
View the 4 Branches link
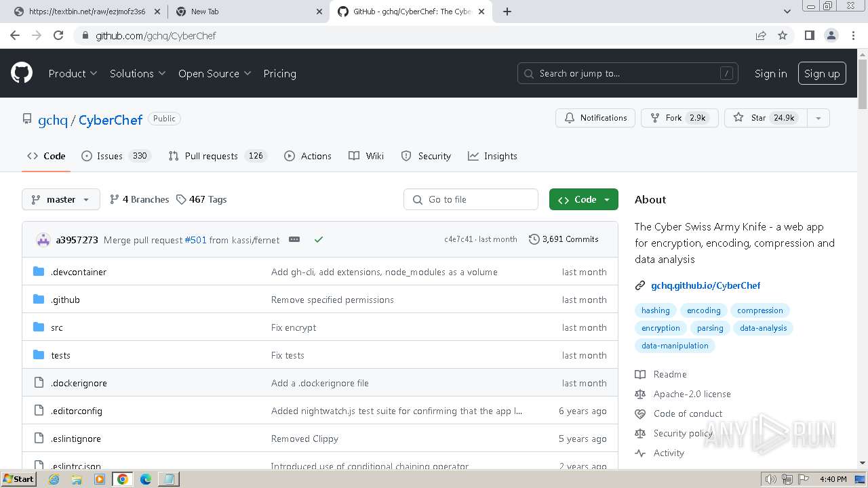[x=139, y=199]
